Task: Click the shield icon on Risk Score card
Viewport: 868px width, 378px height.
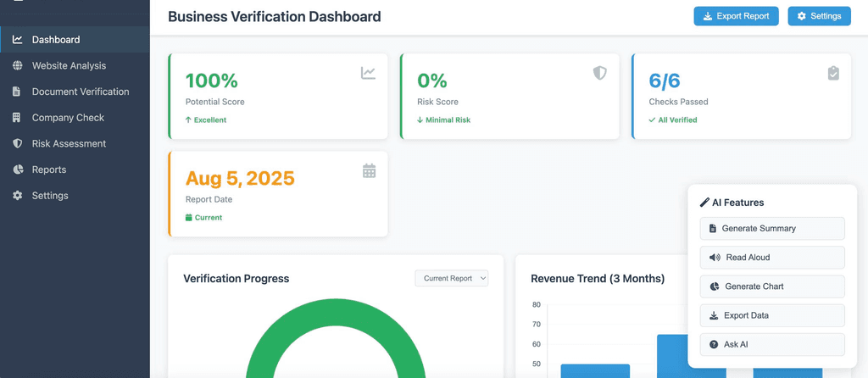Action: click(600, 73)
